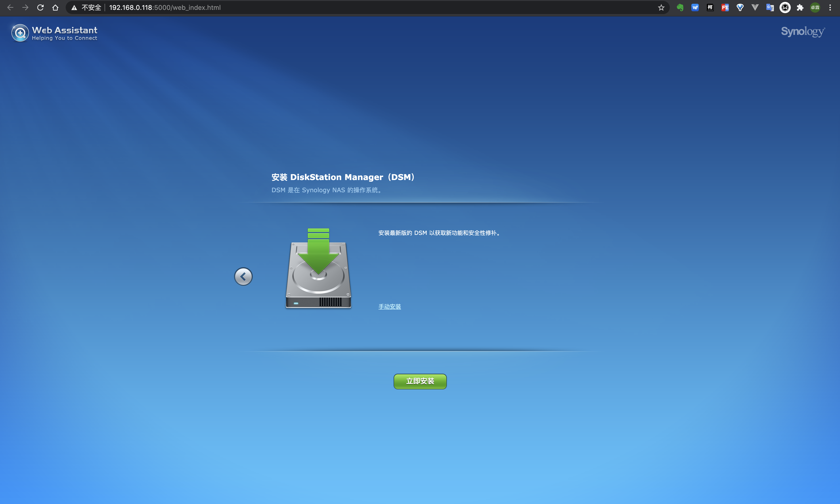Click the Synology logo
Image resolution: width=840 pixels, height=504 pixels.
803,32
